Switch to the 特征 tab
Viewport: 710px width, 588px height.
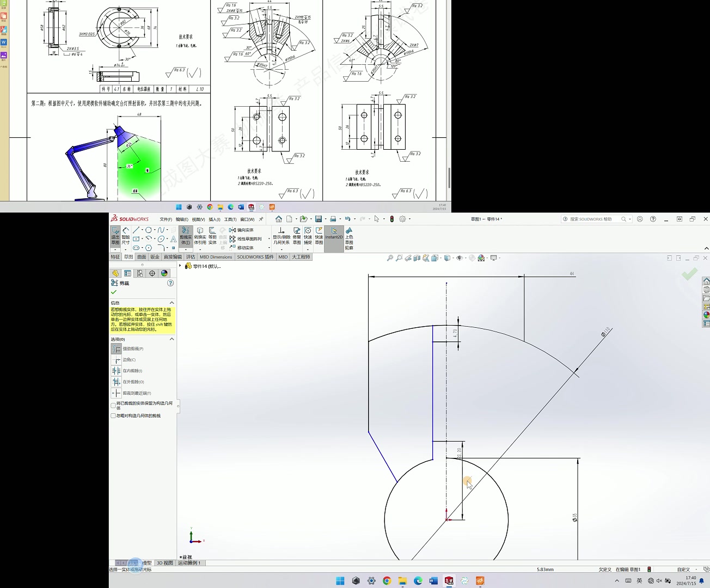point(115,257)
